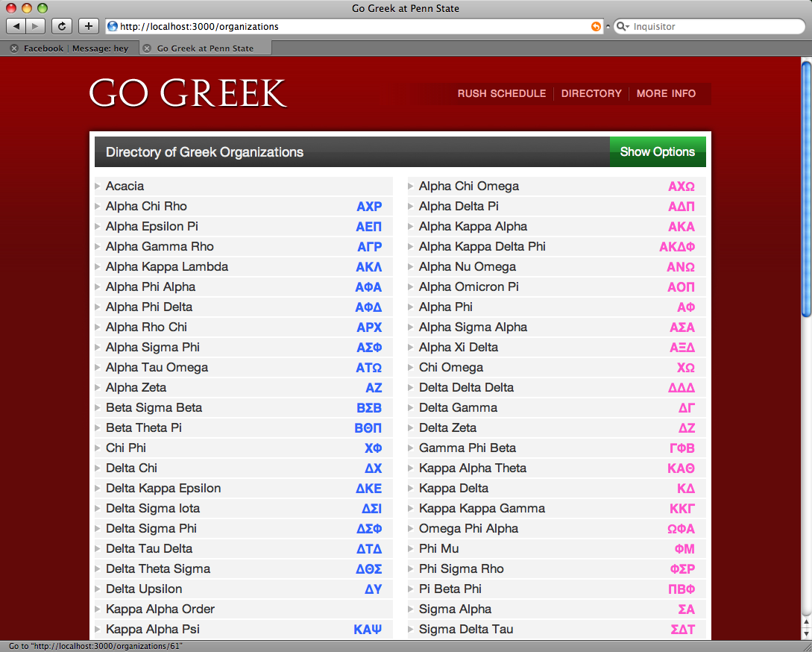The width and height of the screenshot is (812, 652).
Task: Click the pink ΣΔΤ letters
Action: pyautogui.click(x=682, y=629)
